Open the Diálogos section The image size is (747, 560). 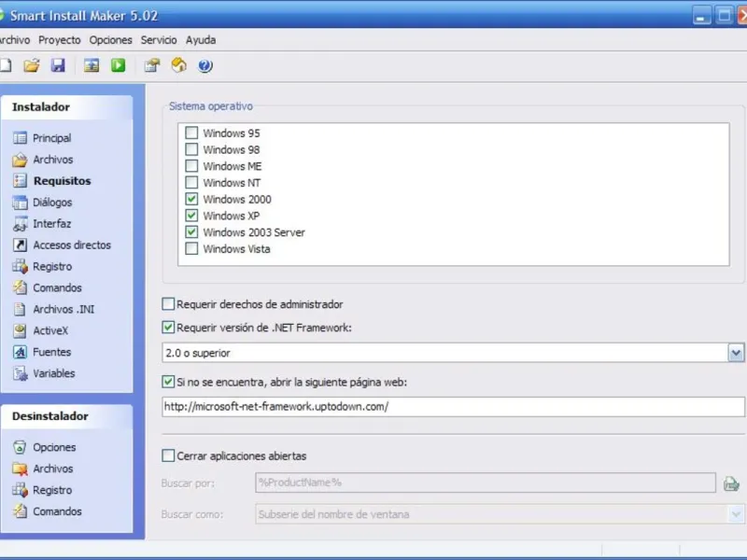pyautogui.click(x=52, y=203)
